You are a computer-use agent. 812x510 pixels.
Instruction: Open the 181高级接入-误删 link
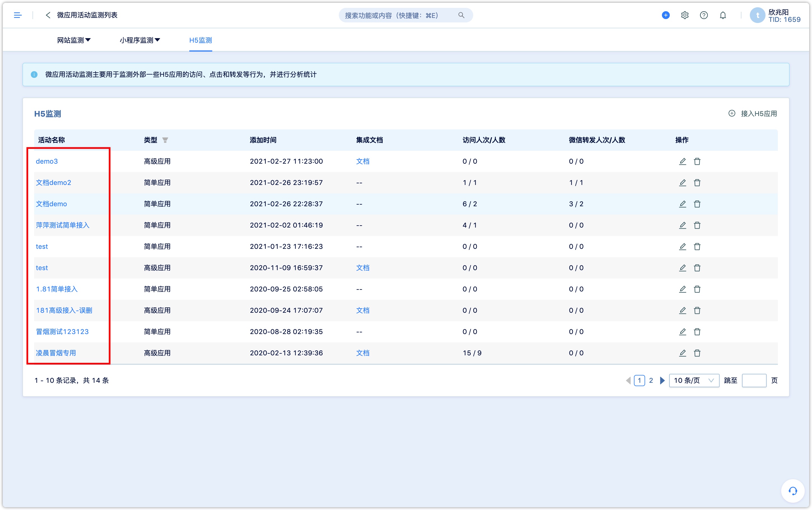[x=64, y=310]
